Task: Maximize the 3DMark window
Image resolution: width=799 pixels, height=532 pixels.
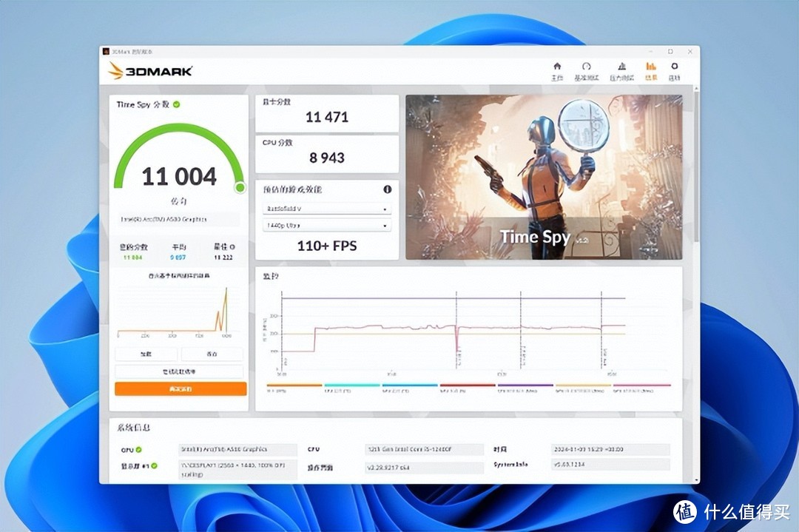Action: [670, 52]
